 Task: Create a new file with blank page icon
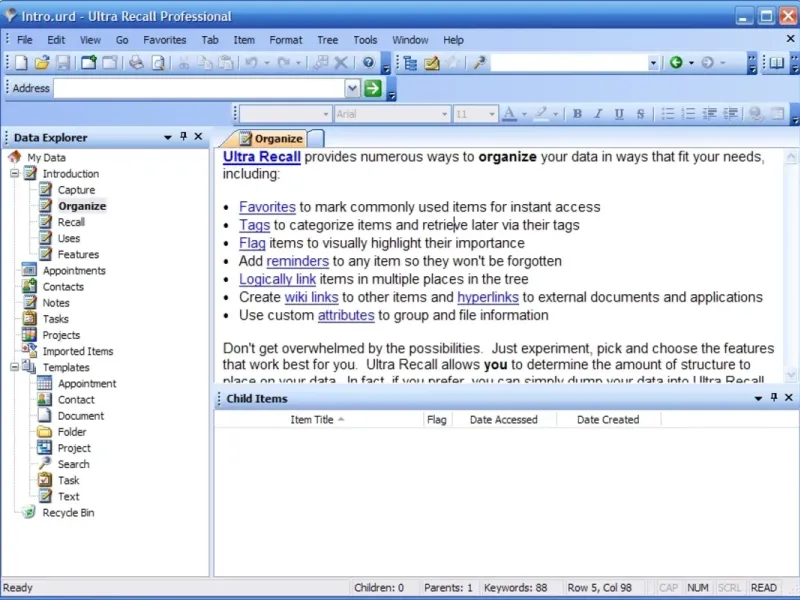pos(21,63)
